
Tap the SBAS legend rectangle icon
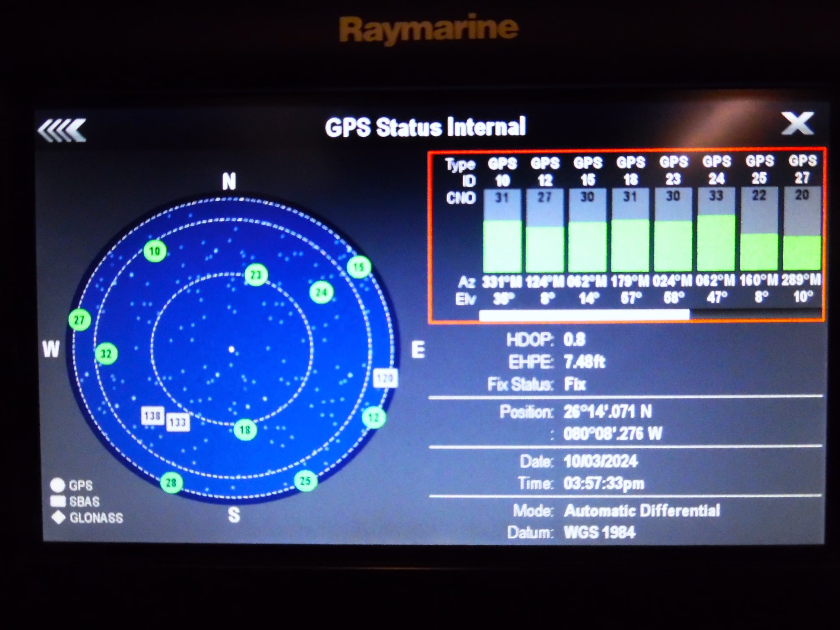[58, 502]
